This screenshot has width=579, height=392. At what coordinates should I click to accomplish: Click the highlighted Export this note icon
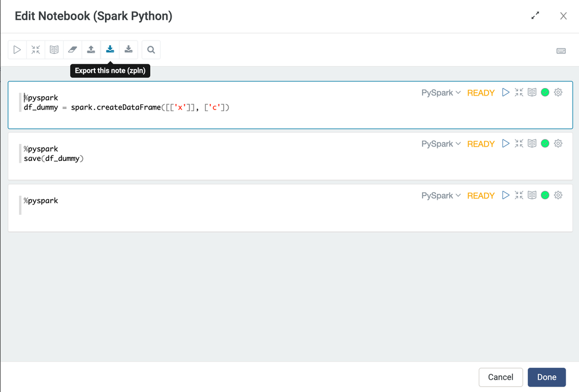tap(110, 50)
